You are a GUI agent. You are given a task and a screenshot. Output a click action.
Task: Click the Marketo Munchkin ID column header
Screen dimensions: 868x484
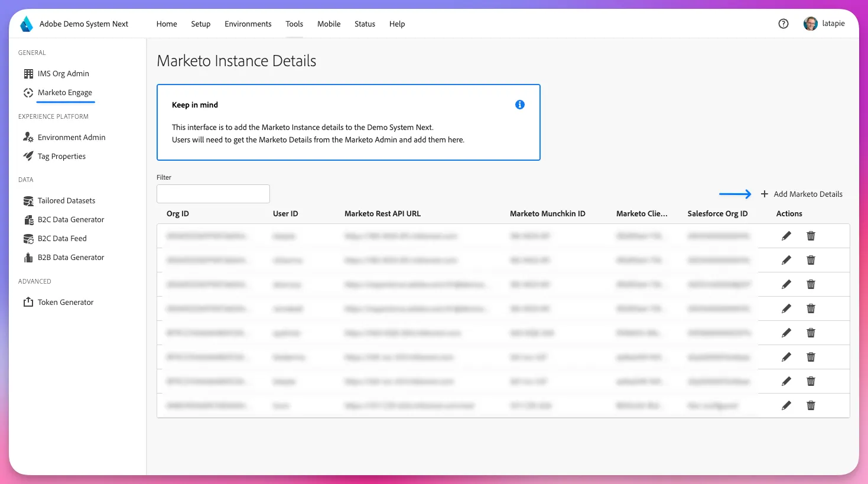pyautogui.click(x=548, y=214)
